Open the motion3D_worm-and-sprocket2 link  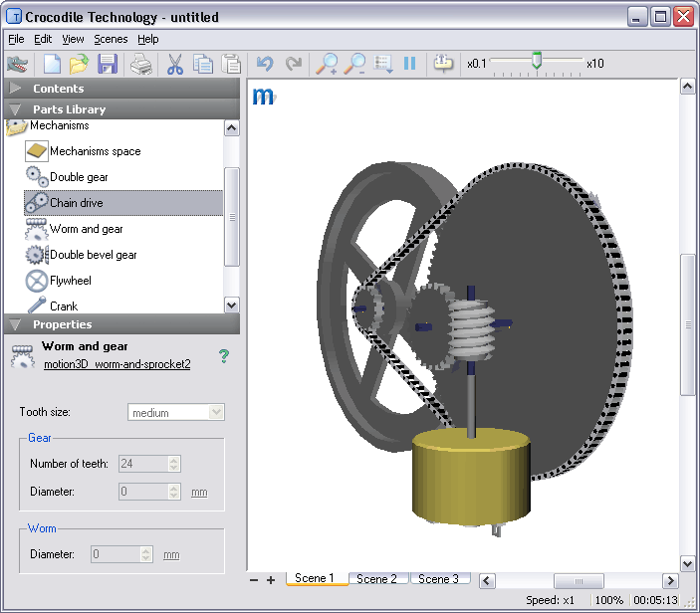tap(117, 364)
